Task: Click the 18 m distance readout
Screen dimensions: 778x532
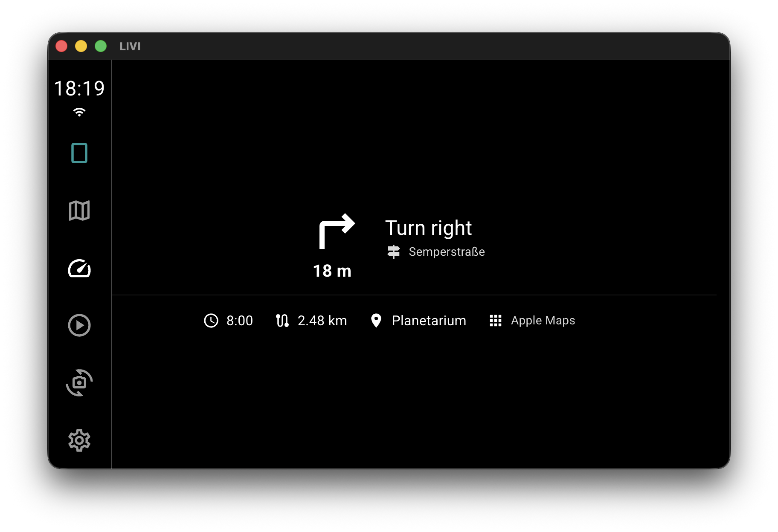Action: [x=332, y=271]
